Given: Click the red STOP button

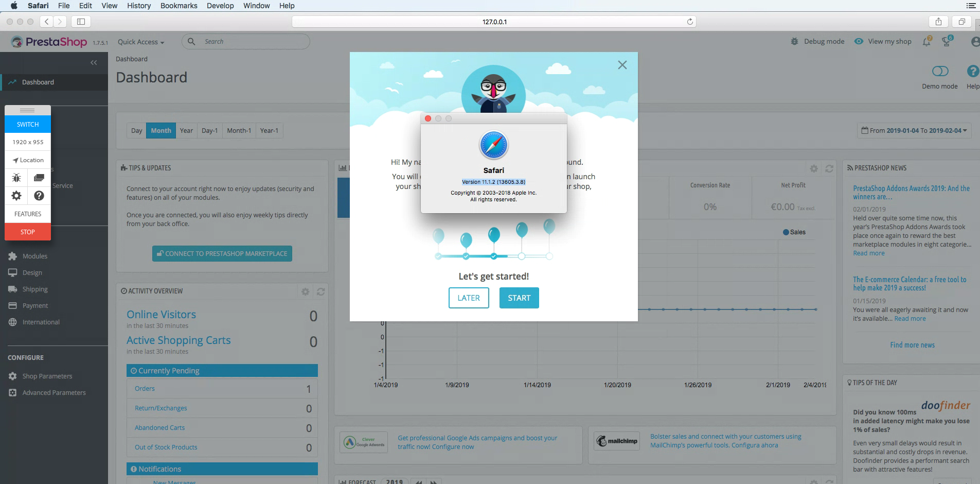Looking at the screenshot, I should 28,232.
